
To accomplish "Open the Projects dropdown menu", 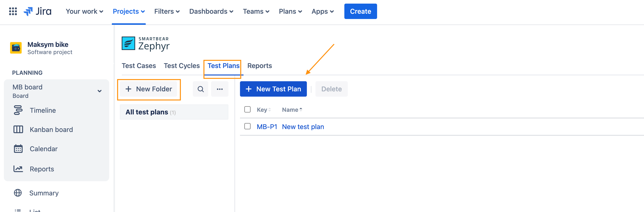I will (x=129, y=12).
